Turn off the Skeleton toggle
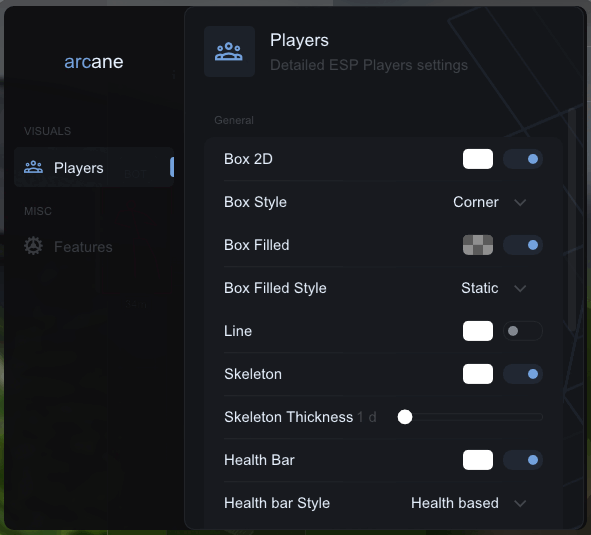This screenshot has width=591, height=535. coord(523,374)
